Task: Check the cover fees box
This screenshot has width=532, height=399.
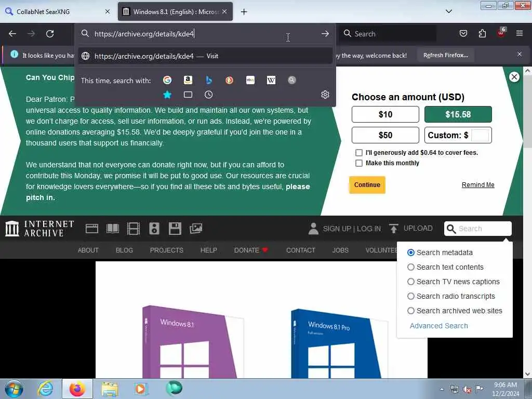Action: coord(359,153)
